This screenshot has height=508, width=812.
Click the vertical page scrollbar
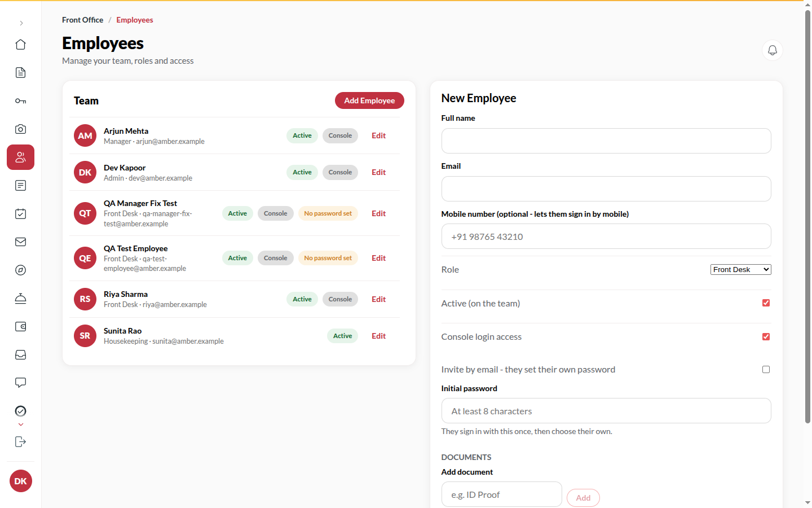pos(807,217)
